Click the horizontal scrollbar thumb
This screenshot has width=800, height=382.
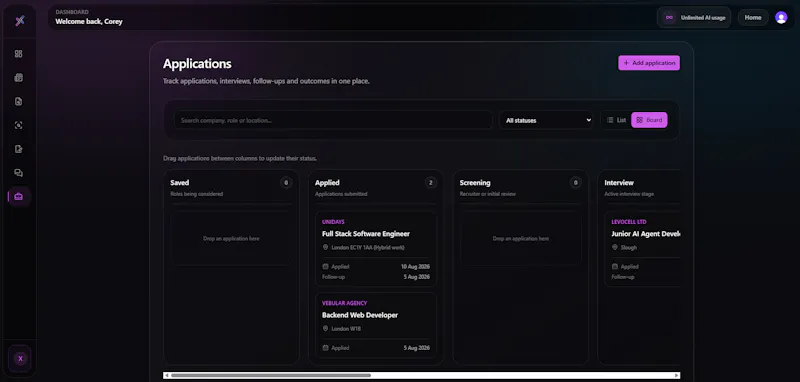pos(271,375)
